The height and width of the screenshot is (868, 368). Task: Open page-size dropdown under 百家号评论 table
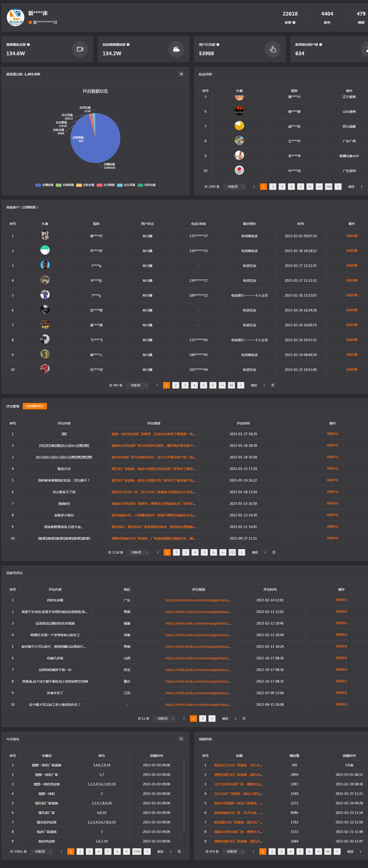165,719
